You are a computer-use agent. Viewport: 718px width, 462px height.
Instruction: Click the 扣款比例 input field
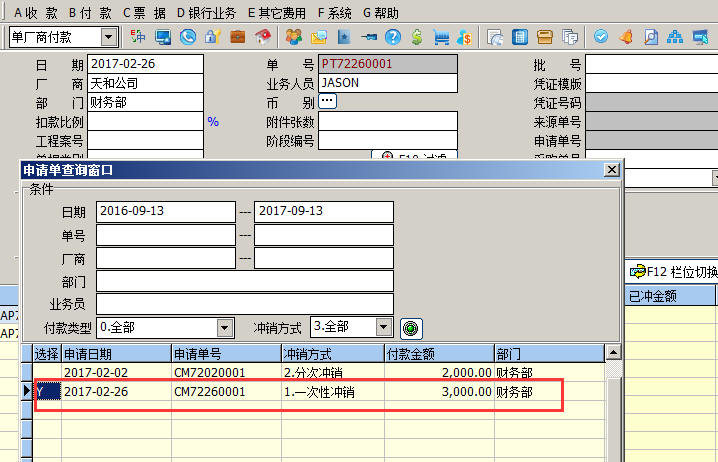[x=145, y=121]
